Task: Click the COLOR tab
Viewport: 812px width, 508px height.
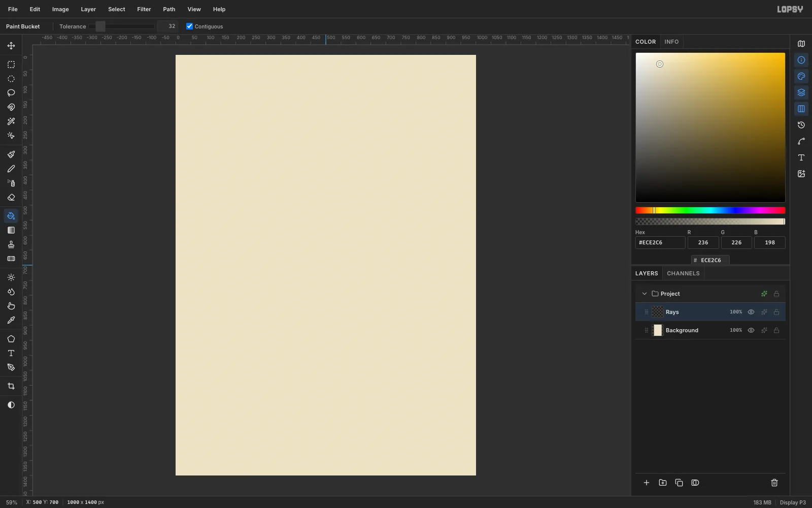Action: tap(646, 42)
